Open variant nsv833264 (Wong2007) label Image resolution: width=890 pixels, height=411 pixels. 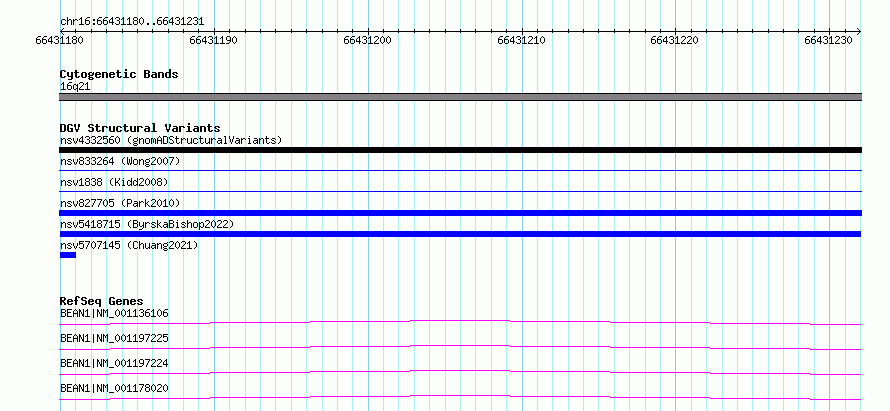tap(120, 161)
